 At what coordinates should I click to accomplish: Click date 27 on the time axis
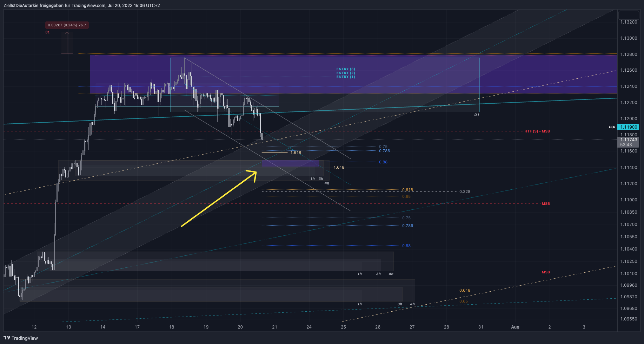[412, 327]
